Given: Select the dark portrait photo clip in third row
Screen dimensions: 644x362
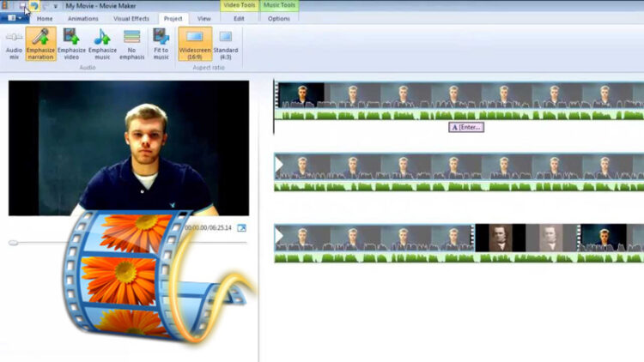Looking at the screenshot, I should click(x=501, y=238).
